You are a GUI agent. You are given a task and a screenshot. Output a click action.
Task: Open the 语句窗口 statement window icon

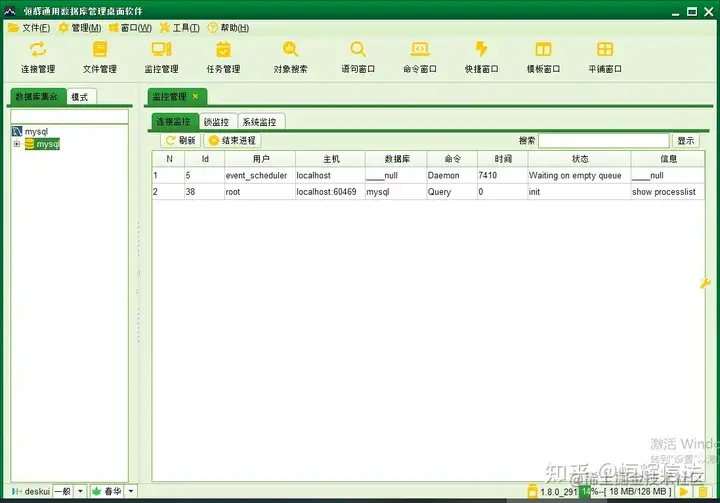tap(358, 49)
